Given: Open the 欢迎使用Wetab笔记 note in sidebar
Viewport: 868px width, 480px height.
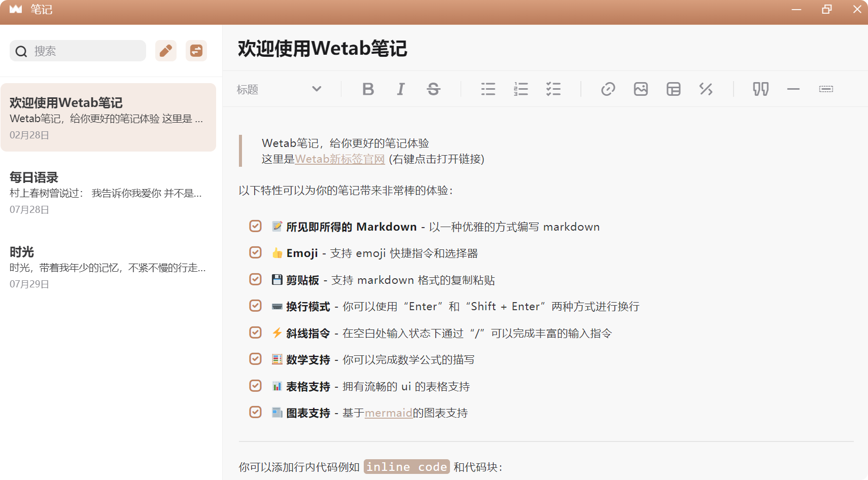Looking at the screenshot, I should (x=108, y=117).
